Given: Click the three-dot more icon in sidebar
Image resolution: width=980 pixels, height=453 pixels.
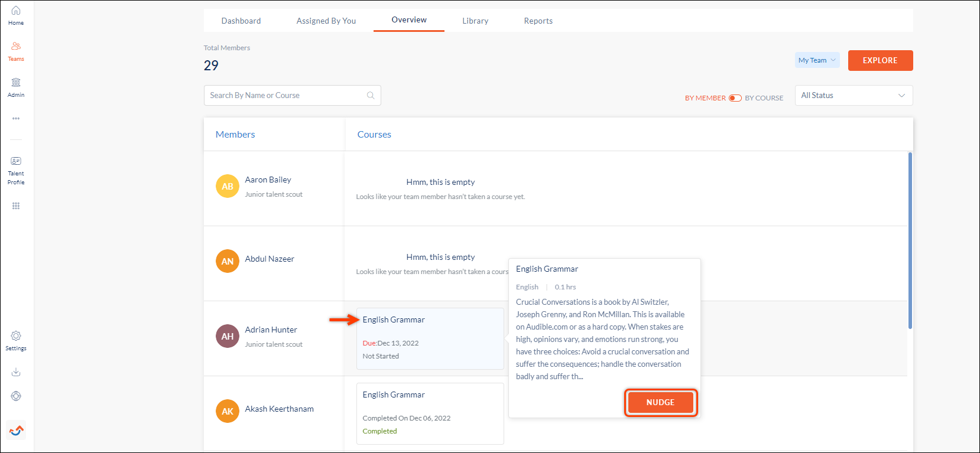Looking at the screenshot, I should click(16, 118).
